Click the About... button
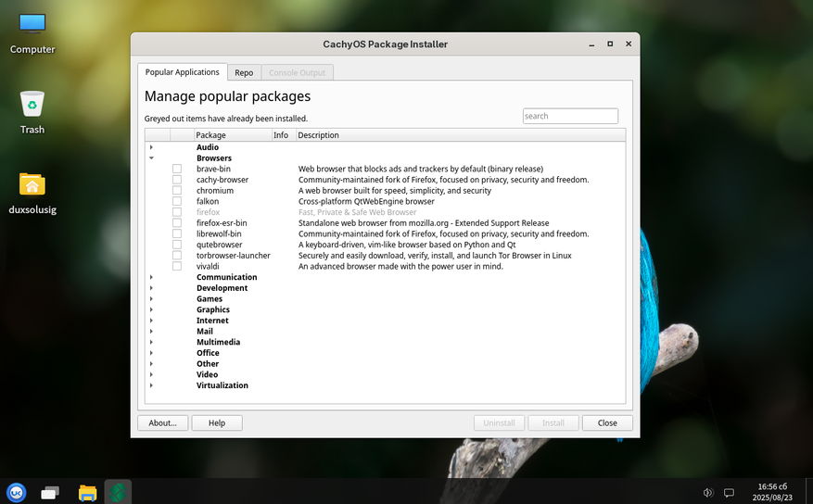Viewport: 813px width, 504px height. point(163,423)
